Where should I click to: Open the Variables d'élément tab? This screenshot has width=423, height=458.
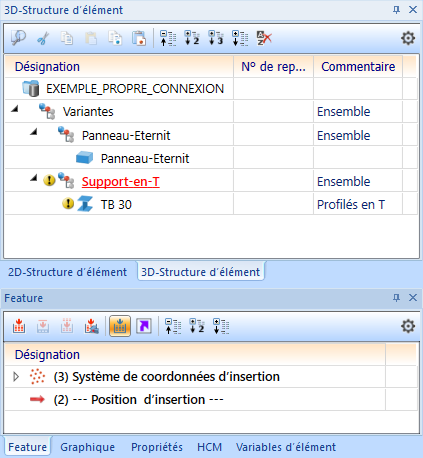[286, 447]
